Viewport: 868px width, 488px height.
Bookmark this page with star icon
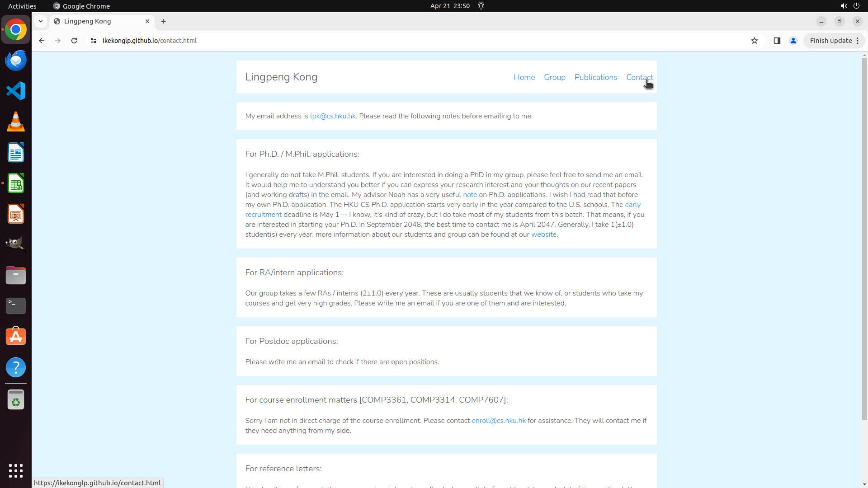pyautogui.click(x=755, y=41)
